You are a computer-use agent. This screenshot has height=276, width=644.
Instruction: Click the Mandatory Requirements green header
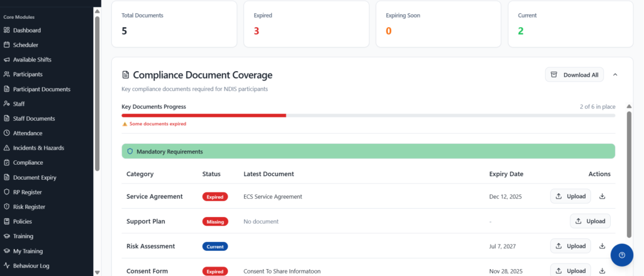(369, 151)
